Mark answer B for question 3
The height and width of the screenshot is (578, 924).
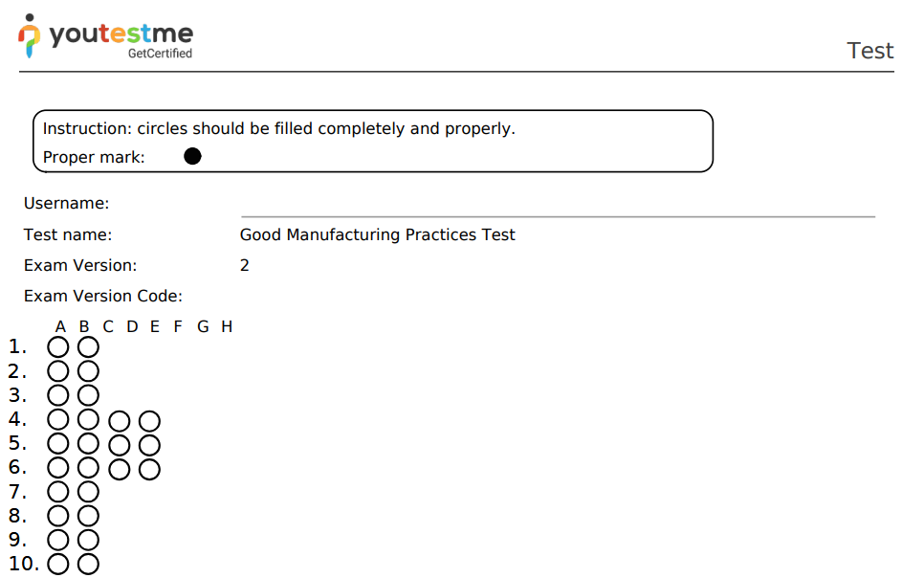pos(88,395)
